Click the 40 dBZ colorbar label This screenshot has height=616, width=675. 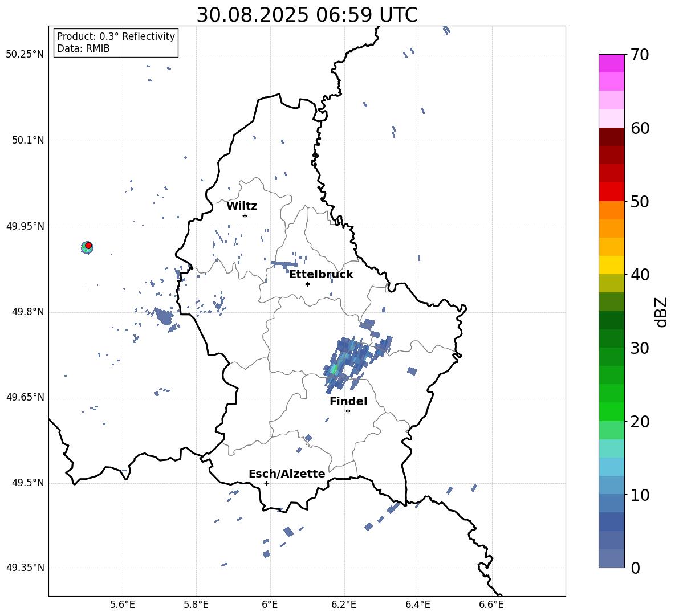[640, 275]
